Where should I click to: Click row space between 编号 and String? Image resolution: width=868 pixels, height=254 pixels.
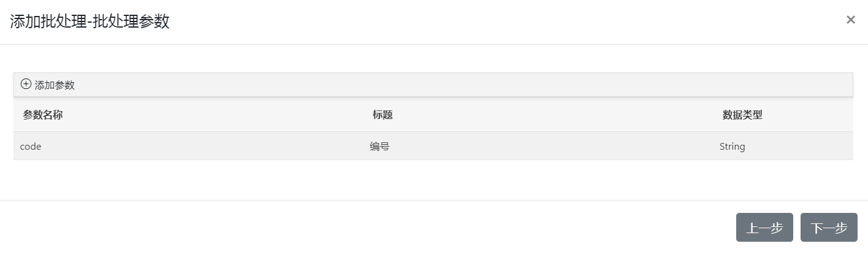552,147
